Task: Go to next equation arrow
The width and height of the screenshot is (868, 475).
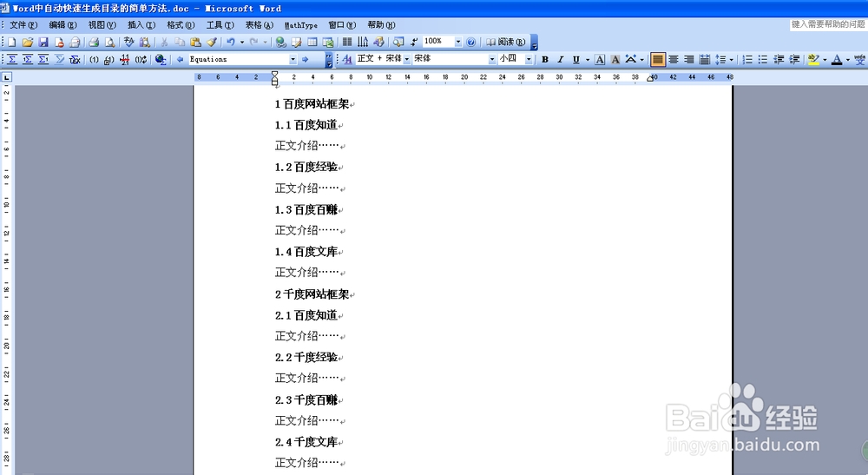Action: [305, 59]
